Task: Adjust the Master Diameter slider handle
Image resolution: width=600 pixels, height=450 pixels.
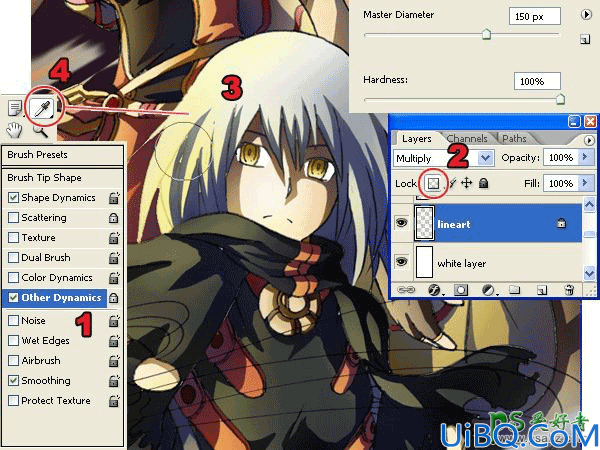Action: point(486,34)
